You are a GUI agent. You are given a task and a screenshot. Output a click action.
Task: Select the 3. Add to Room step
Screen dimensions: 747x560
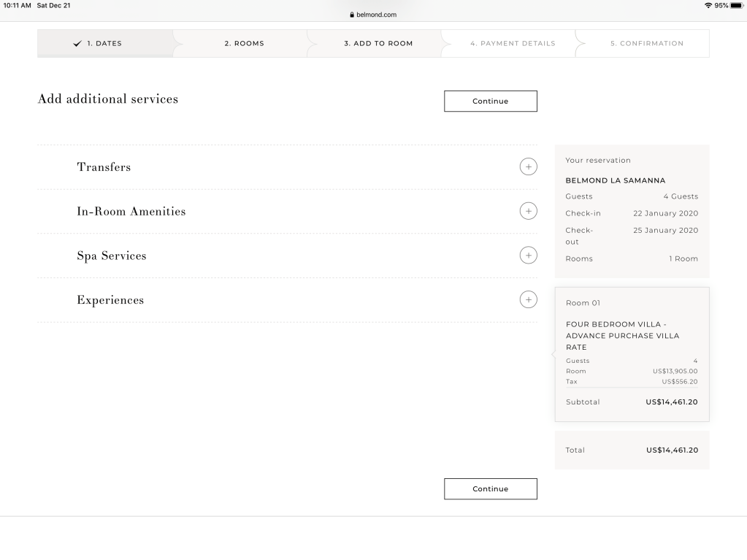tap(378, 44)
